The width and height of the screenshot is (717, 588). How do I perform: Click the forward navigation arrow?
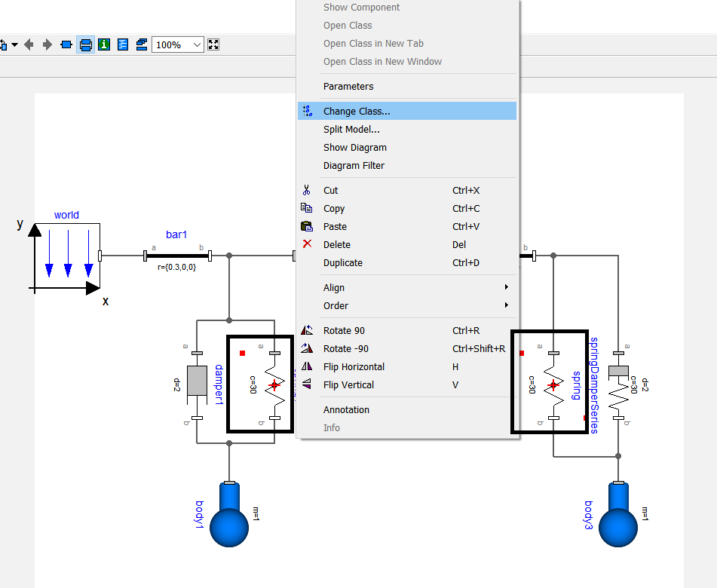(47, 44)
